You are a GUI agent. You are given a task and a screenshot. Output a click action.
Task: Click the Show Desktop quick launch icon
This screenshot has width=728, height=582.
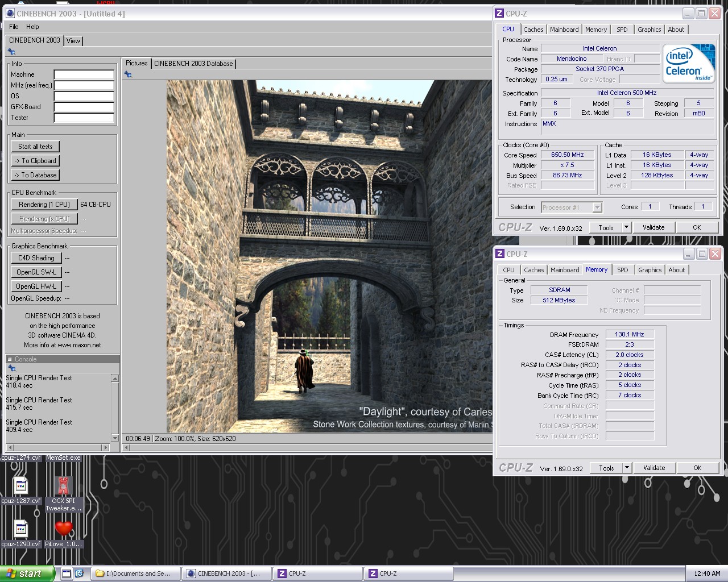(x=67, y=573)
